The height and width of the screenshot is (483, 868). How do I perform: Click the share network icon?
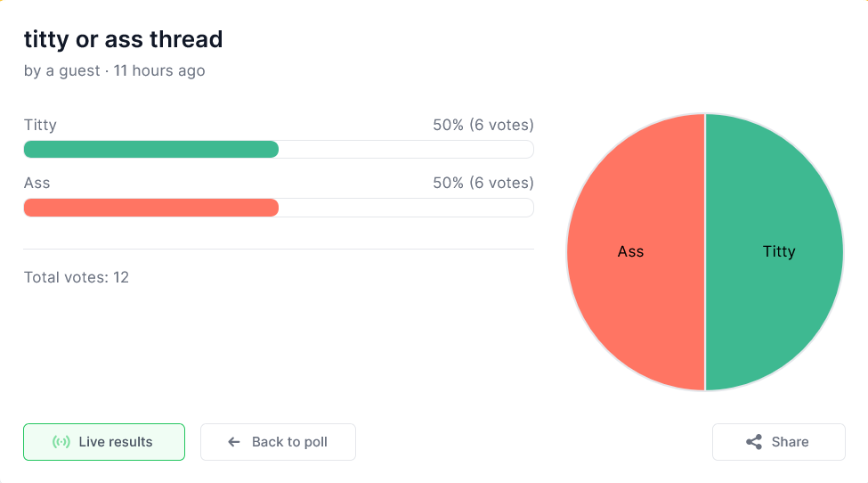tap(754, 442)
